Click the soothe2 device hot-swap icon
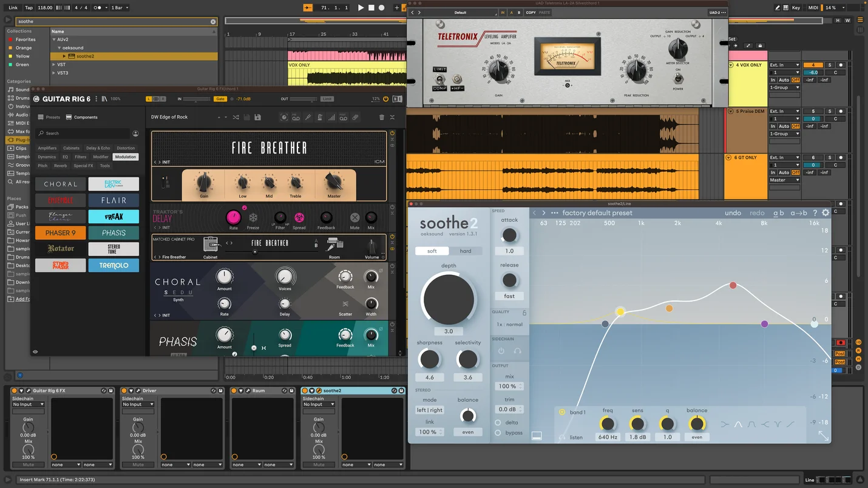Image resolution: width=868 pixels, height=488 pixels. (395, 391)
